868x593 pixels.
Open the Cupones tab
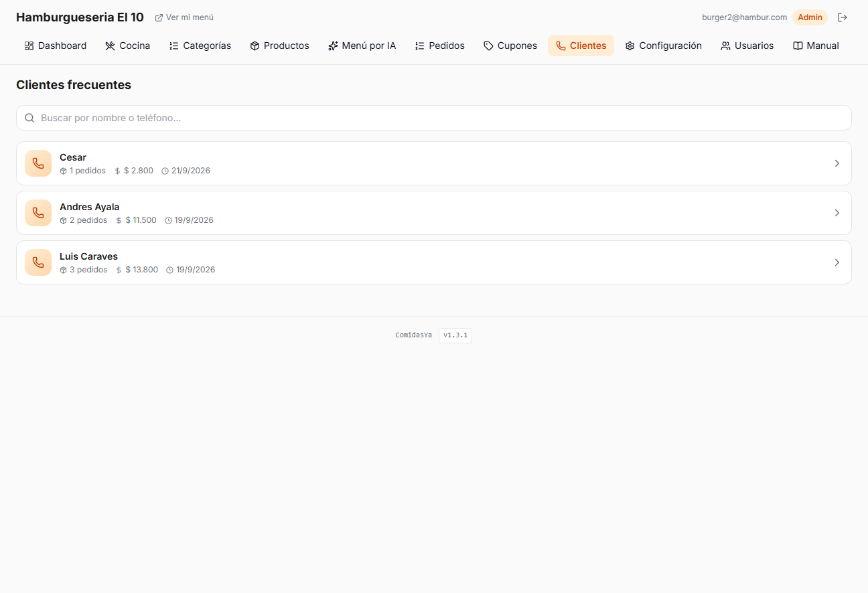pyautogui.click(x=510, y=46)
